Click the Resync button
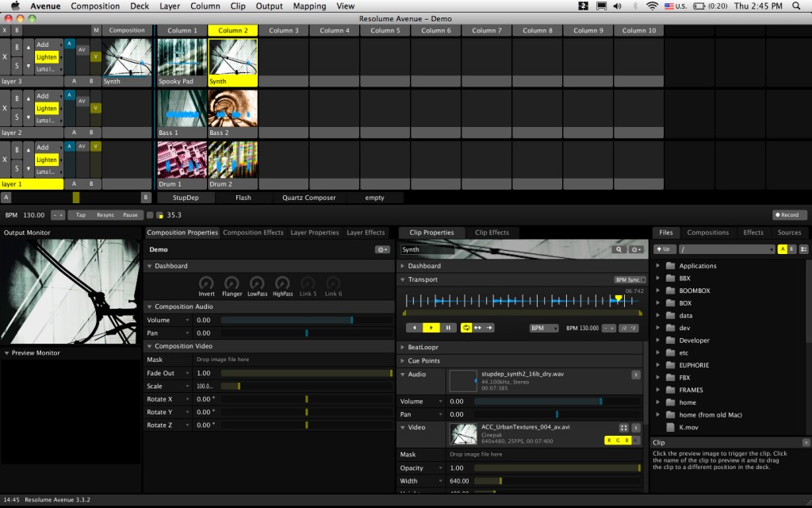Image resolution: width=812 pixels, height=508 pixels. (105, 214)
